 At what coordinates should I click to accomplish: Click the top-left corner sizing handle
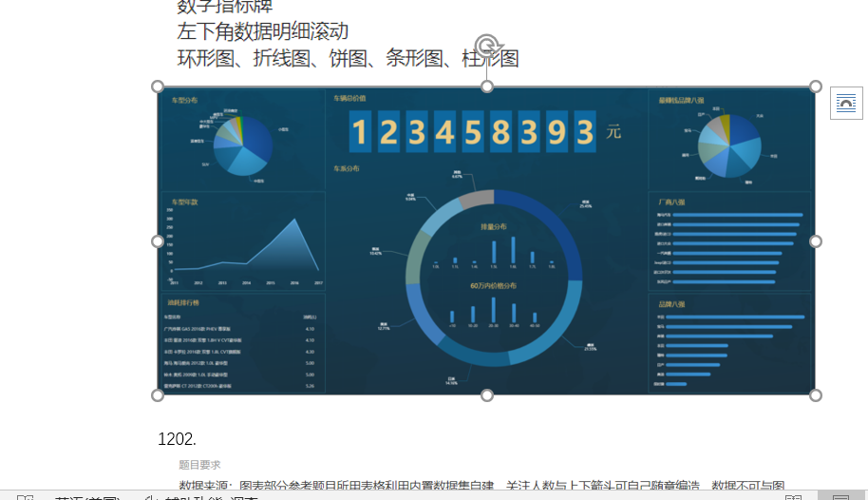click(158, 87)
